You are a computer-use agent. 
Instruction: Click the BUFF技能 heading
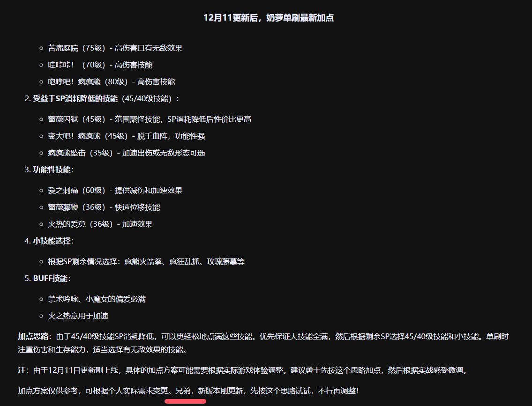51,279
